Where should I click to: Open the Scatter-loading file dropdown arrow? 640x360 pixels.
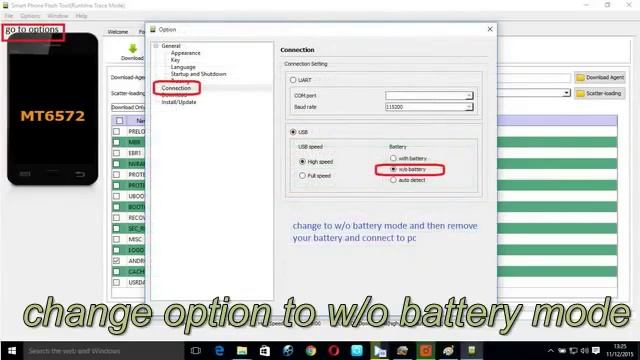coord(566,93)
